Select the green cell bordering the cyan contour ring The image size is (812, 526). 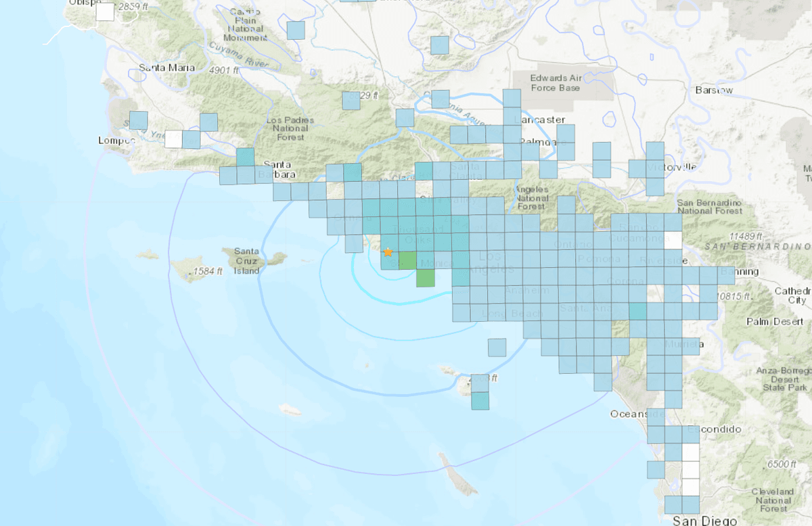tap(425, 278)
